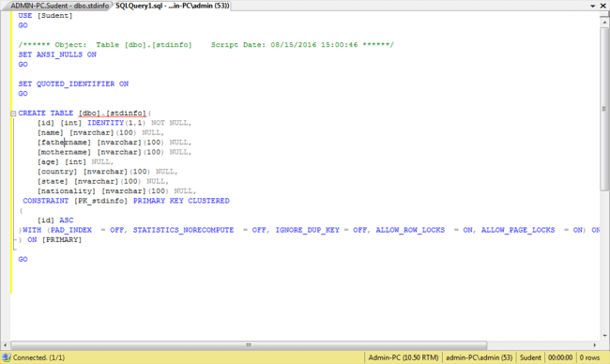Click the 'Sudent' database name in status bar
This screenshot has width=610, height=364.
click(530, 357)
